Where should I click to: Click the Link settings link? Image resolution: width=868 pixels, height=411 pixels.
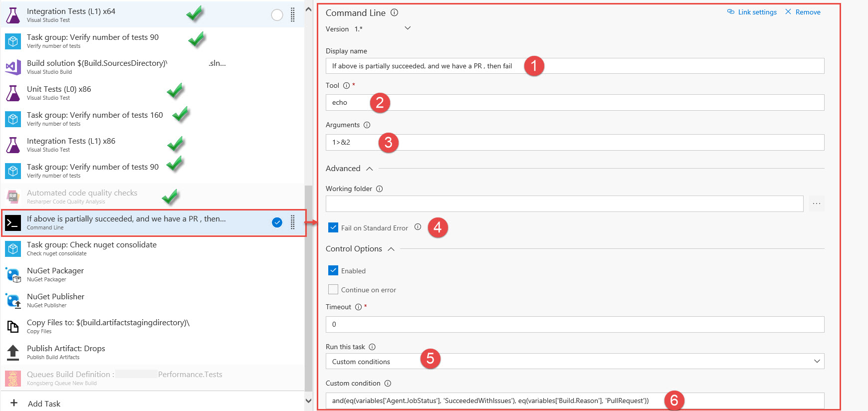pos(752,12)
